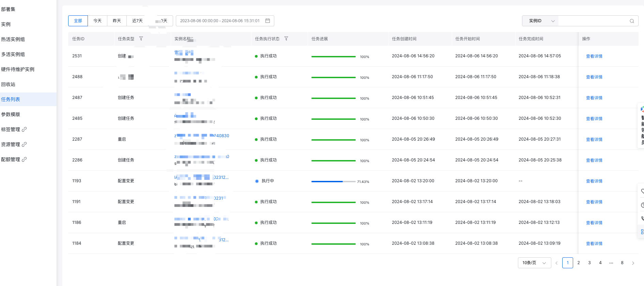The height and width of the screenshot is (286, 644).
Task: Open 硬件待维护实例 in the sidebar
Action: 18,69
